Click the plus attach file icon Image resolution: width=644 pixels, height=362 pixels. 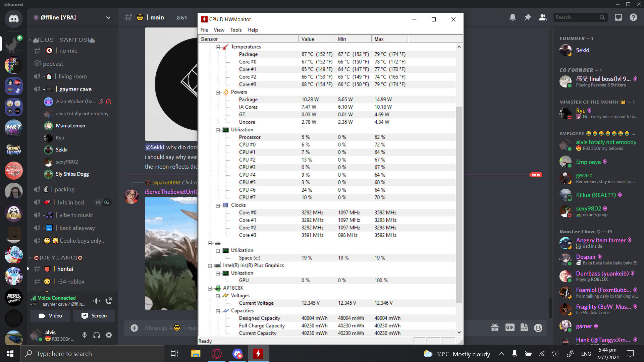tap(134, 328)
